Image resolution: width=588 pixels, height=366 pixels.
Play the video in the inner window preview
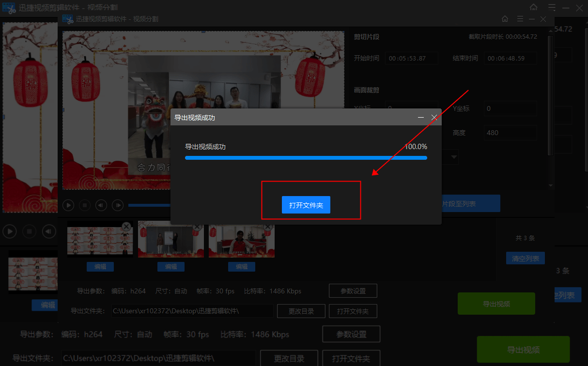click(68, 205)
